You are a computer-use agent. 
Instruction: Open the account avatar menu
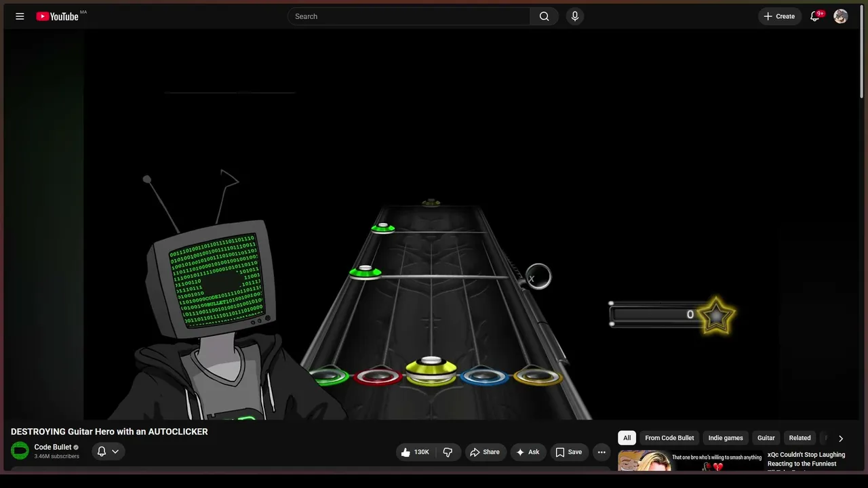click(840, 16)
